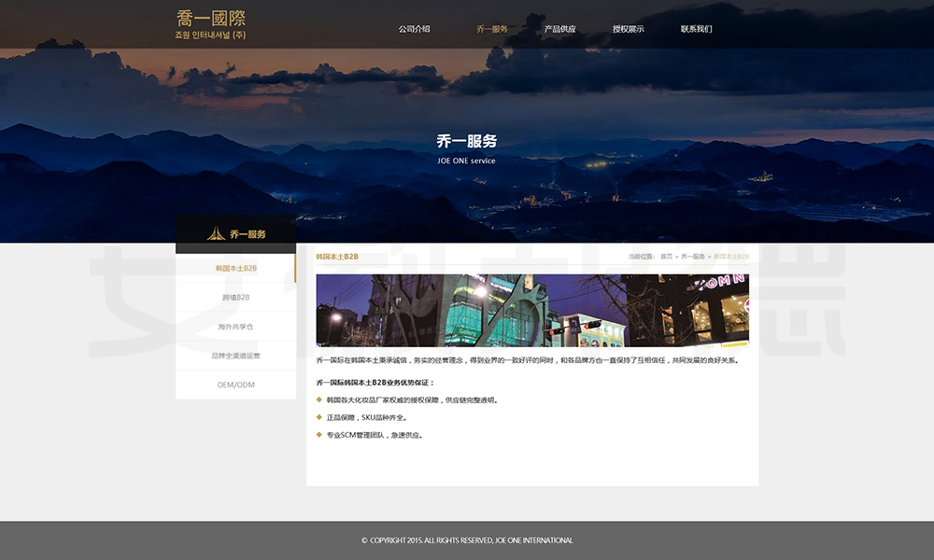934x560 pixels.
Task: Select OEM/ODM in the sidebar
Action: point(235,385)
